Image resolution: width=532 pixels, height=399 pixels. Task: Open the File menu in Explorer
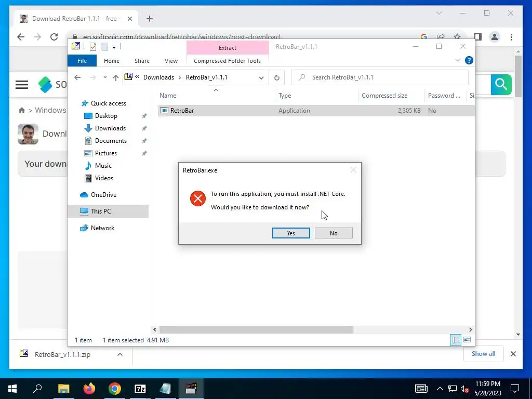click(x=82, y=61)
